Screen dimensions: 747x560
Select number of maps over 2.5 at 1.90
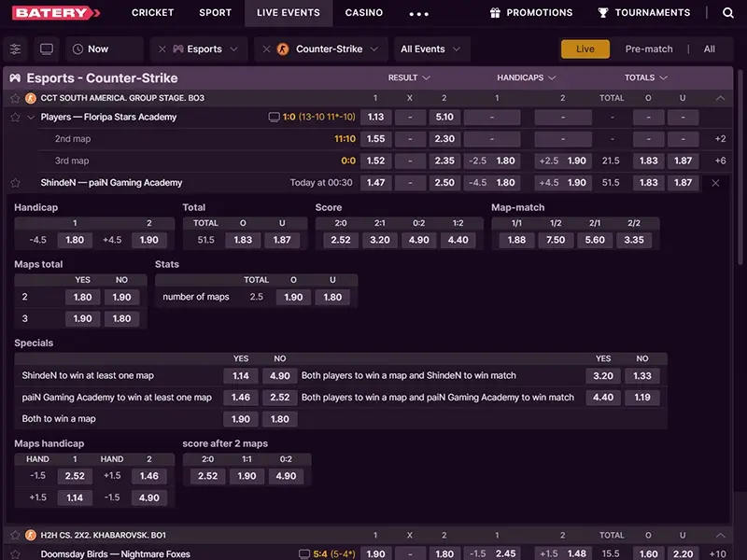point(293,297)
